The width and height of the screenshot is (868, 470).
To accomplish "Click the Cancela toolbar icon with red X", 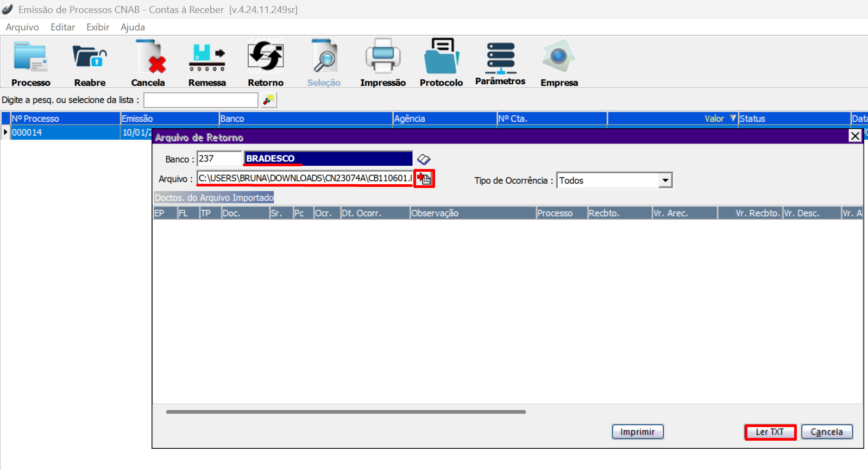I will pyautogui.click(x=148, y=58).
